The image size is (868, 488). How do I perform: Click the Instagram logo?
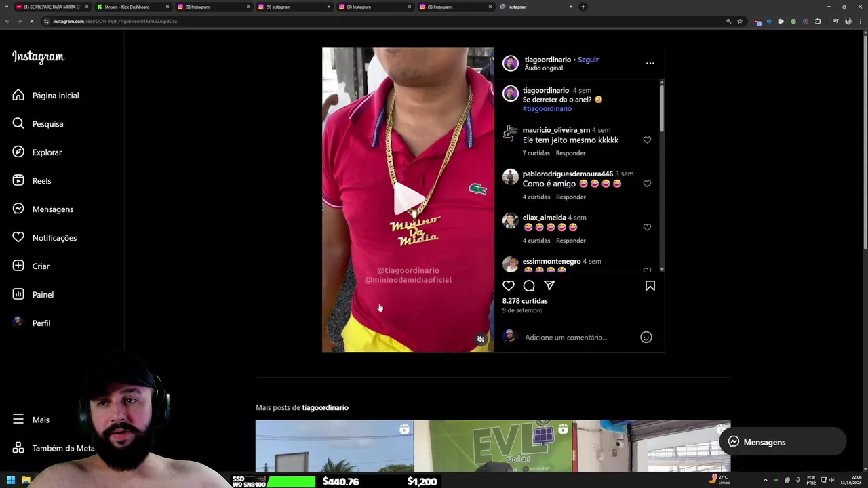(38, 57)
